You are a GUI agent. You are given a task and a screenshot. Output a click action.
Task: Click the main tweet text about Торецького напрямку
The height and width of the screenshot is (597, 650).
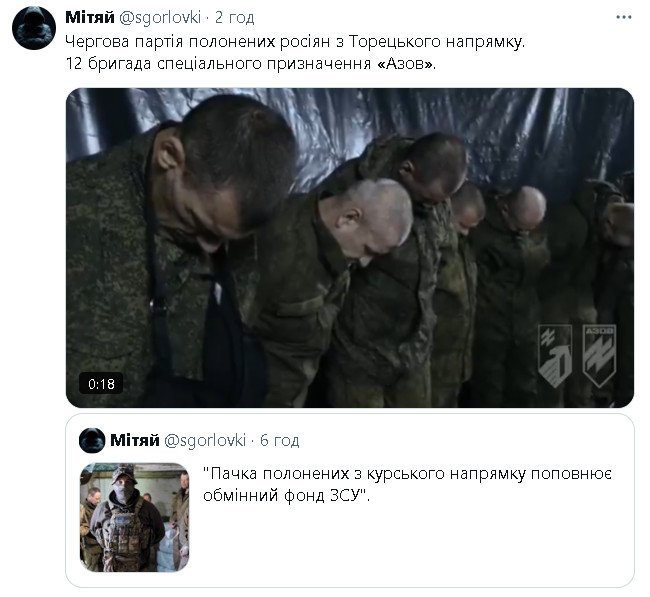click(x=295, y=41)
